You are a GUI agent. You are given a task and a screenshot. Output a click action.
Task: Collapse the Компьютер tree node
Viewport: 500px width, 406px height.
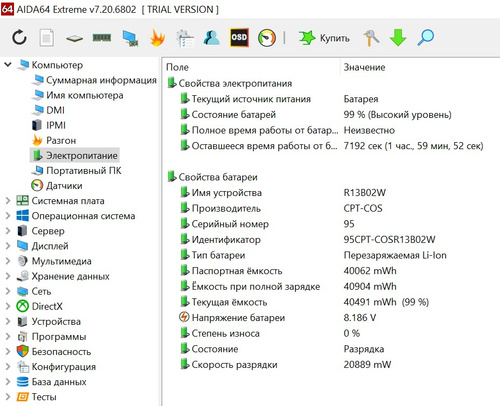(8, 64)
